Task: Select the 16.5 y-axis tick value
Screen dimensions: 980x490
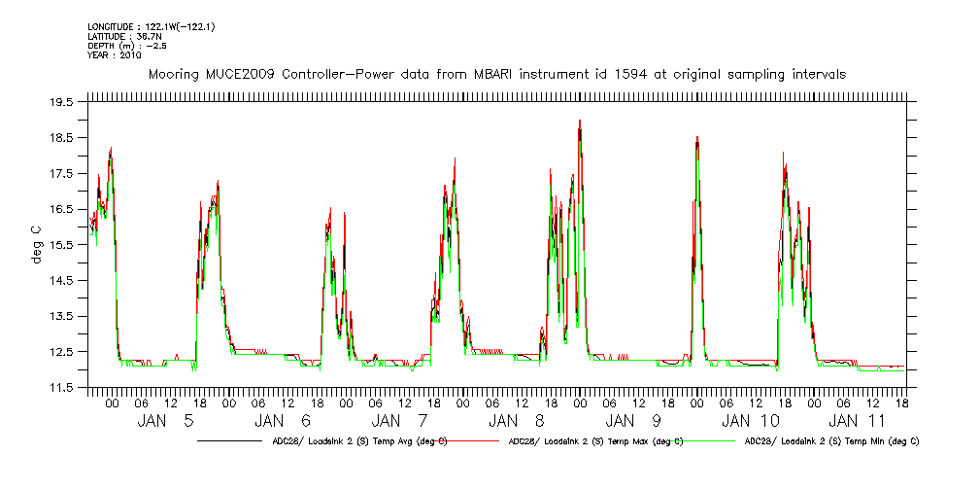Action: click(62, 209)
